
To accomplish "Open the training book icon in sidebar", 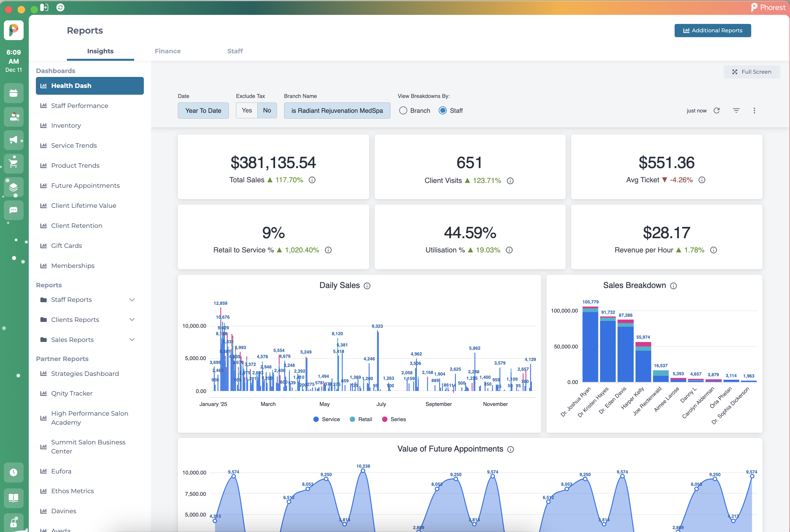I will point(14,498).
